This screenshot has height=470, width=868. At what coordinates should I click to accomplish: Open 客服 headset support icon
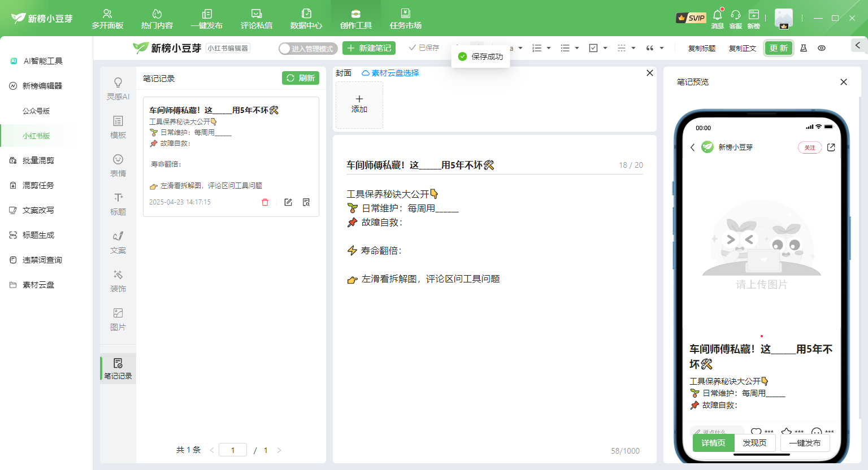click(x=736, y=19)
